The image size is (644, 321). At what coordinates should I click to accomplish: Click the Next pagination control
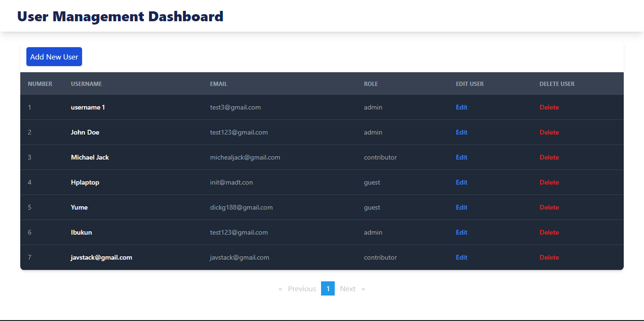347,288
